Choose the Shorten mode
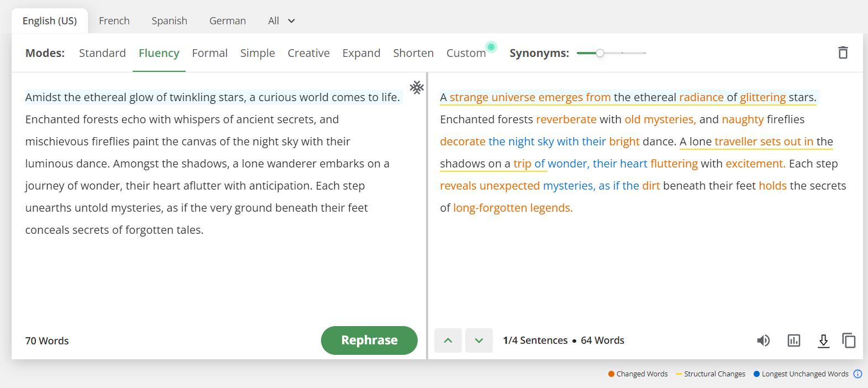The height and width of the screenshot is (388, 868). tap(413, 53)
